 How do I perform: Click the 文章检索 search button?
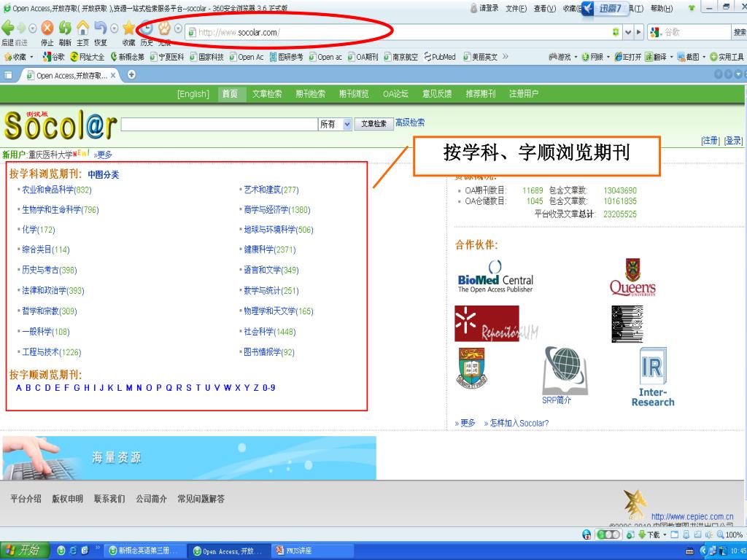tap(374, 124)
